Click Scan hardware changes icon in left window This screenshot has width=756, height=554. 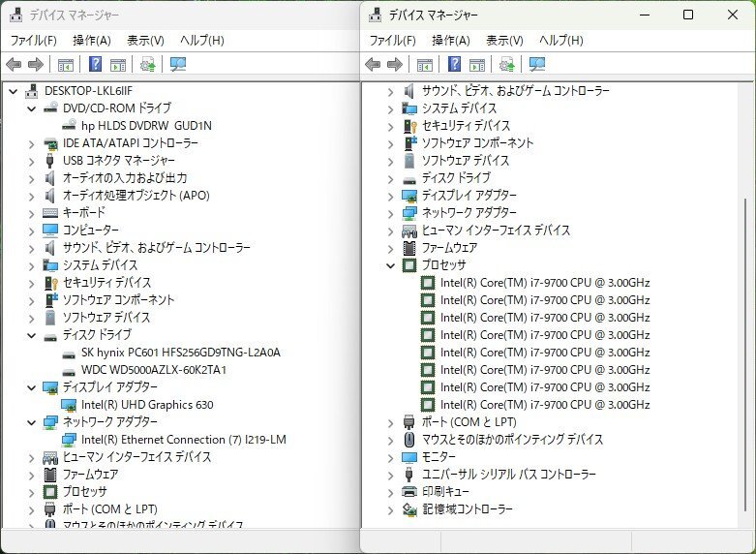(178, 64)
